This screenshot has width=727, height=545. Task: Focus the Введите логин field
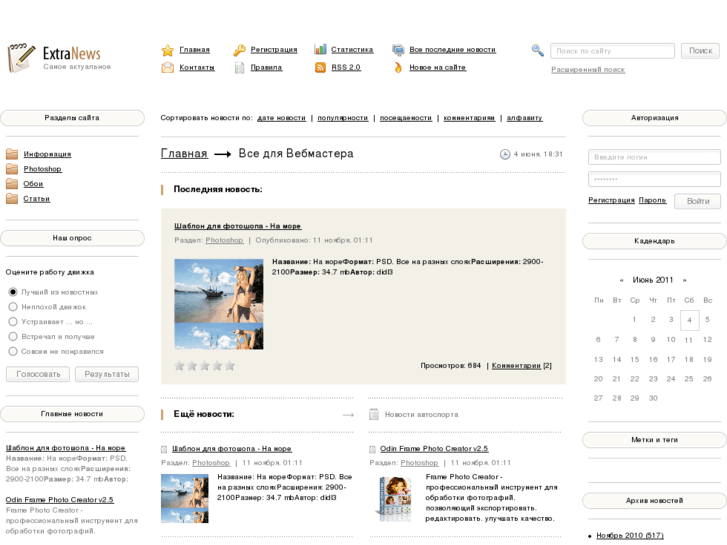coord(654,157)
